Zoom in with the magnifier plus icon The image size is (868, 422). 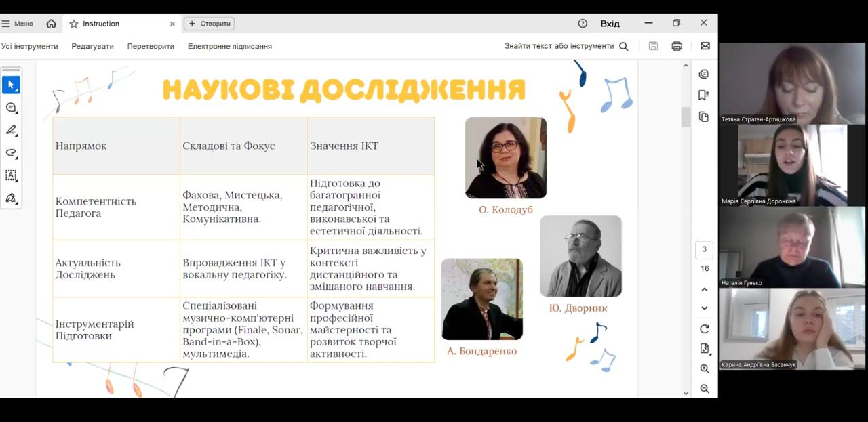click(704, 368)
